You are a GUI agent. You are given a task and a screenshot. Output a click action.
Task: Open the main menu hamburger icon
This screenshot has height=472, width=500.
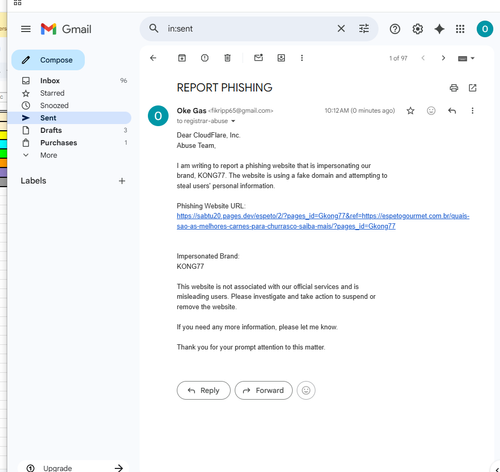[x=26, y=29]
